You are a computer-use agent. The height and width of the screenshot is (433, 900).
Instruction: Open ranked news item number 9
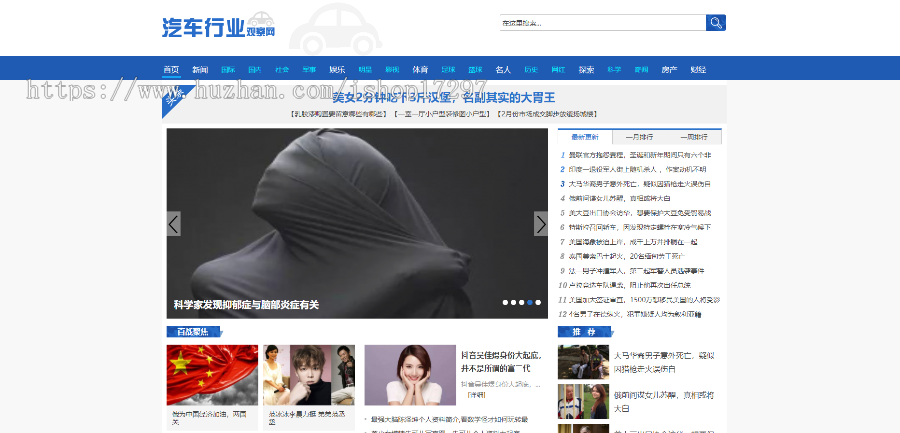click(x=635, y=270)
